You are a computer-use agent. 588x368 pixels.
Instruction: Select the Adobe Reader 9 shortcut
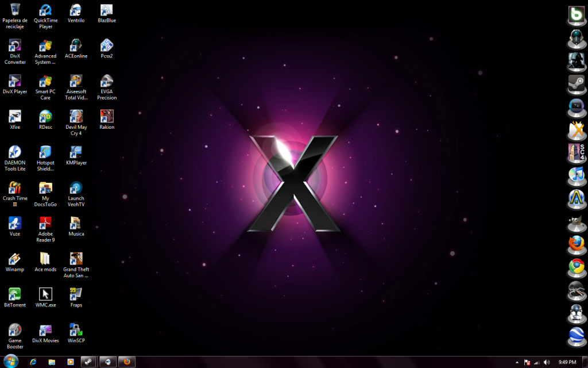click(45, 229)
